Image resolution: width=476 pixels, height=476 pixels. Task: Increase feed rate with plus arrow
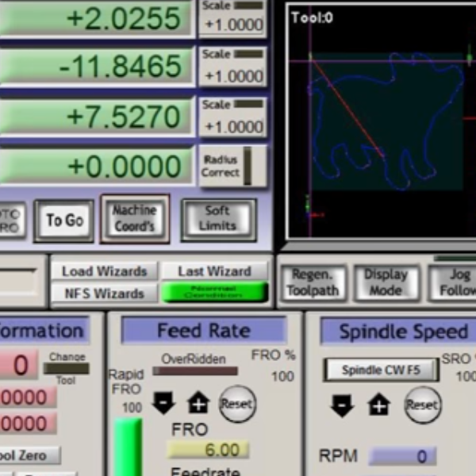tap(198, 403)
